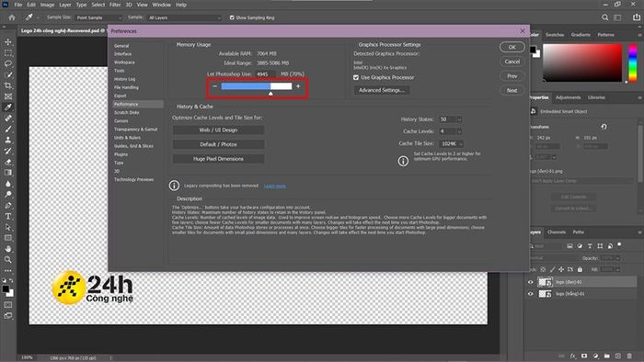Select the Horizontal Type tool
The width and height of the screenshot is (644, 362).
(8, 216)
